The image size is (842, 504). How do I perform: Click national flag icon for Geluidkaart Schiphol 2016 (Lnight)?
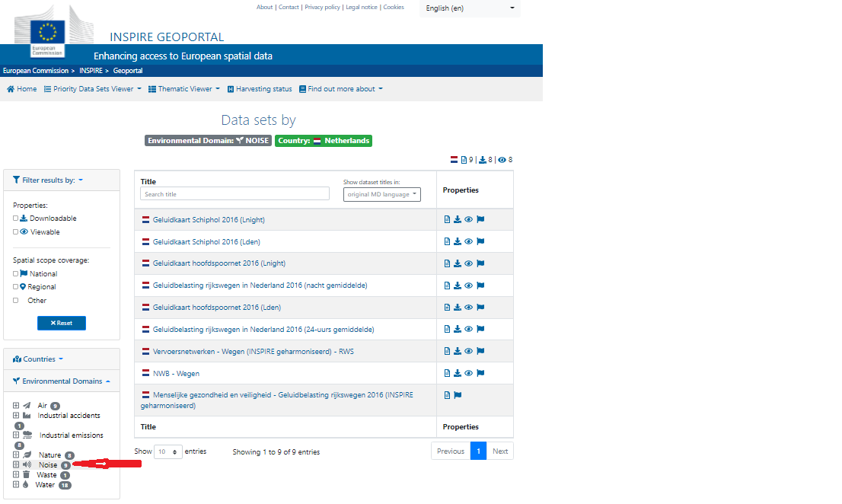[x=480, y=219]
